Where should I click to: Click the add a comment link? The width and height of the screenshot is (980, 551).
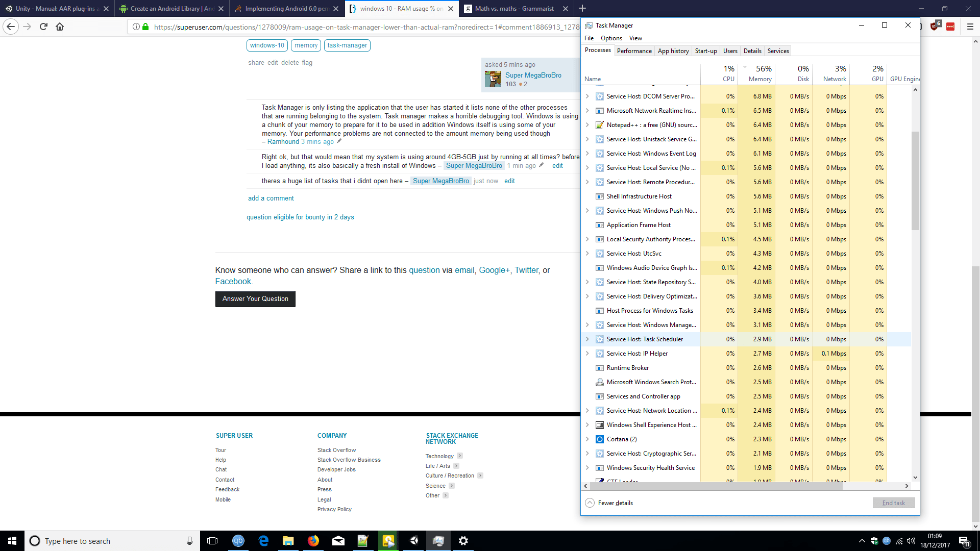(x=271, y=198)
